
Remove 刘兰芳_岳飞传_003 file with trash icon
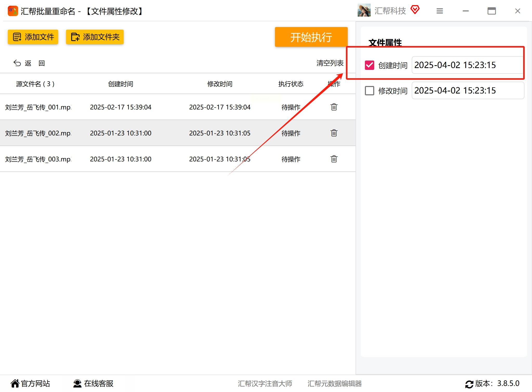(334, 159)
